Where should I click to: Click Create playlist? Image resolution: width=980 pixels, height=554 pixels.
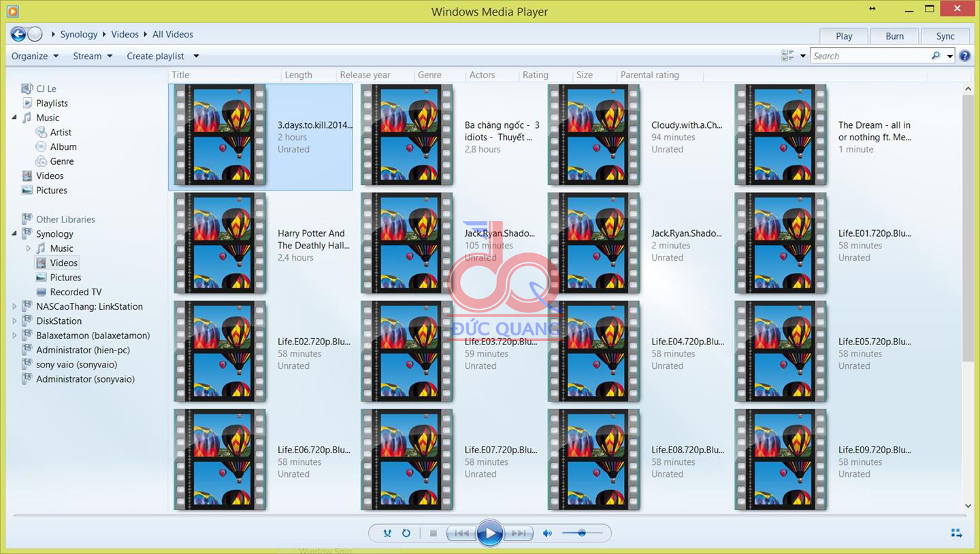tap(155, 56)
